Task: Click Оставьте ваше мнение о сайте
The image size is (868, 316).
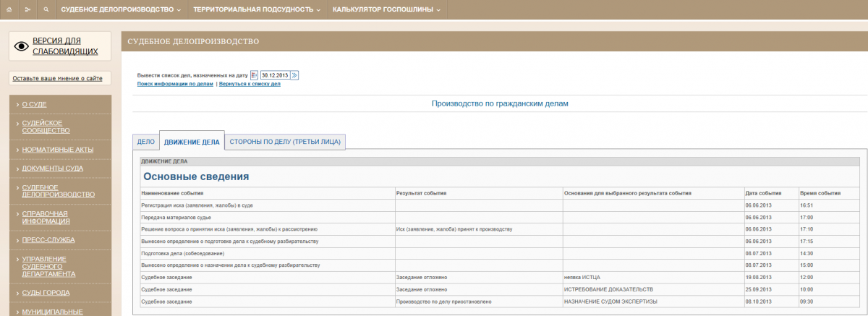Action: [58, 78]
